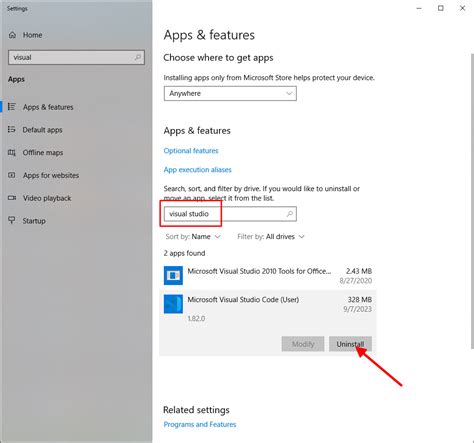This screenshot has height=443, width=474.
Task: Click the Visual Studio Code app icon
Action: [x=173, y=304]
